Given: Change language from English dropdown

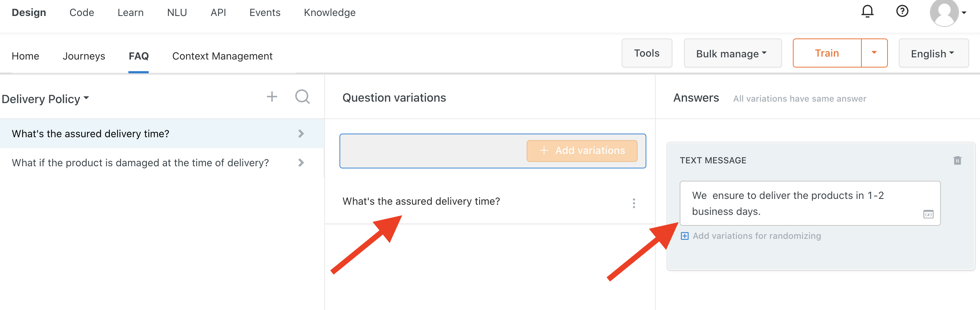Looking at the screenshot, I should click(x=933, y=53).
